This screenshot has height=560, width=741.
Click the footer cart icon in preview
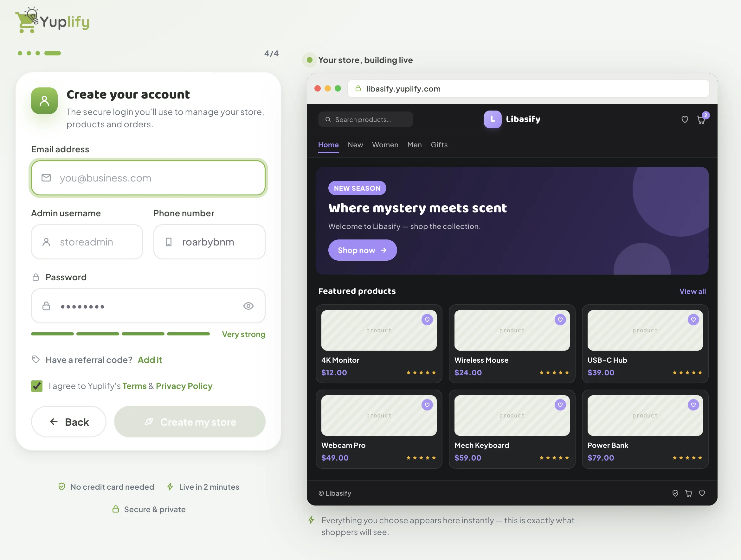pyautogui.click(x=689, y=493)
